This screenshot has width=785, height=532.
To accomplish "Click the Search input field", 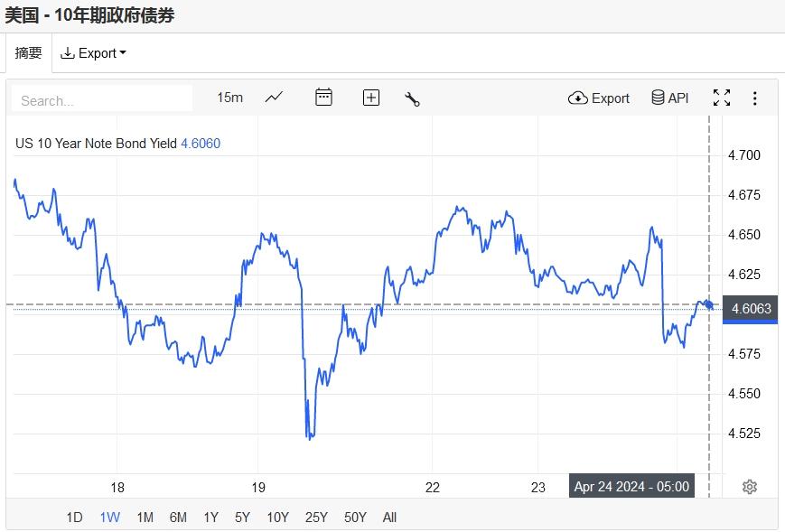I will (102, 99).
